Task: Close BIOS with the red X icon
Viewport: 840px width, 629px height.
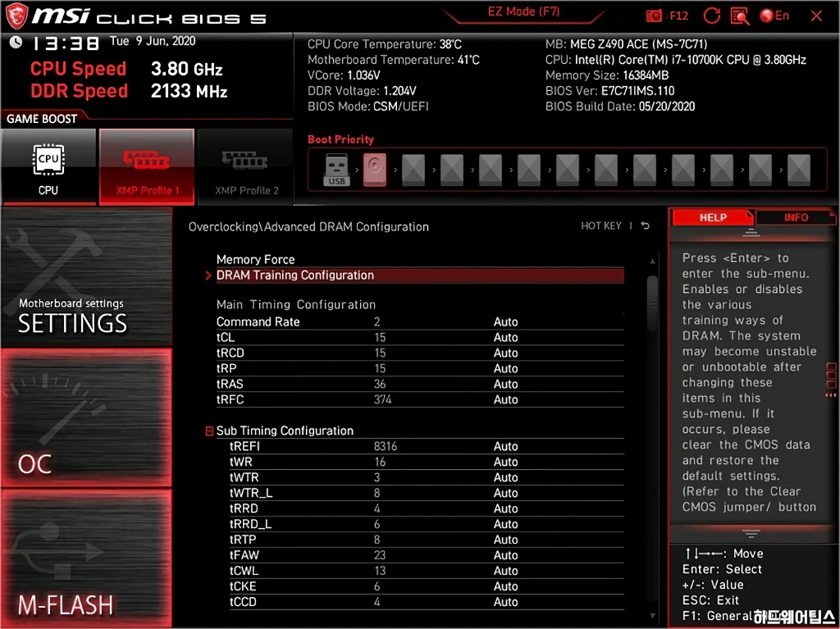Action: click(816, 16)
